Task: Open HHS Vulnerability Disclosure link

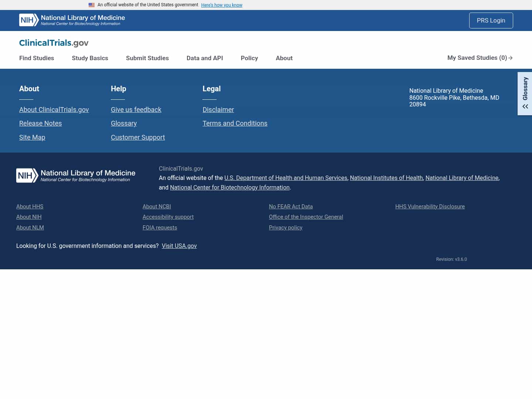Action: click(430, 207)
